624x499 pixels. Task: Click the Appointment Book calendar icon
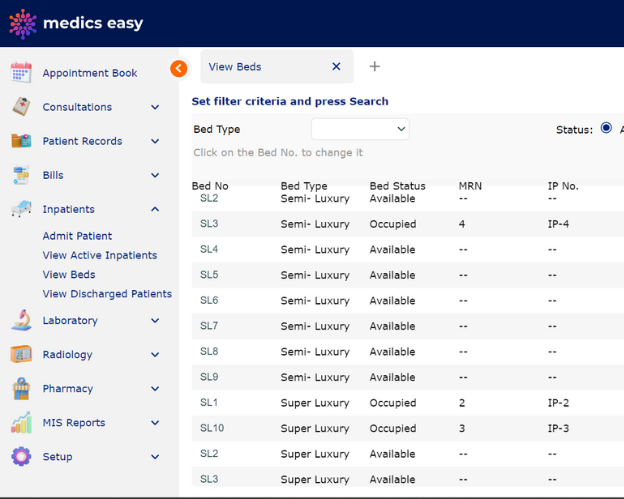pyautogui.click(x=21, y=72)
